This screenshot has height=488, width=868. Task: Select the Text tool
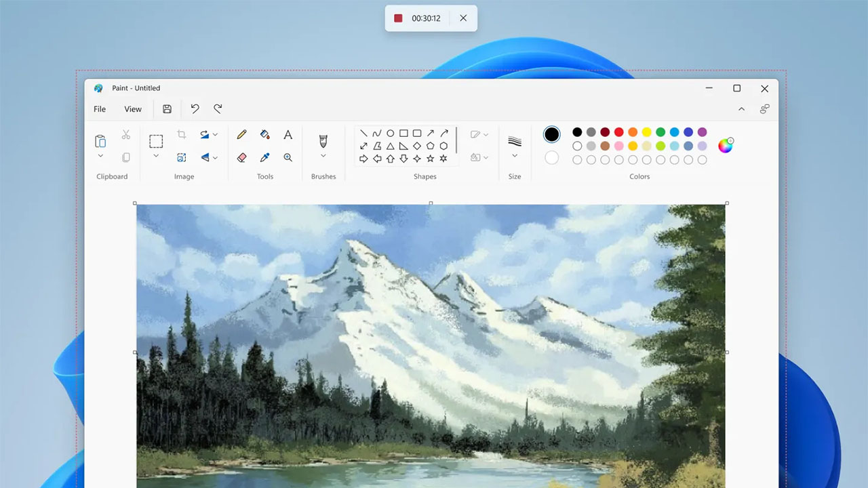coord(288,134)
